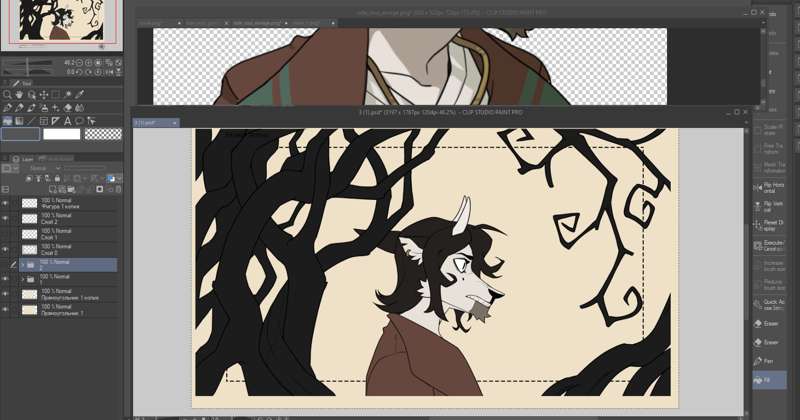Toggle visibility of Фигура 1 копия layer
Screen dimensions: 800x420
click(5, 203)
